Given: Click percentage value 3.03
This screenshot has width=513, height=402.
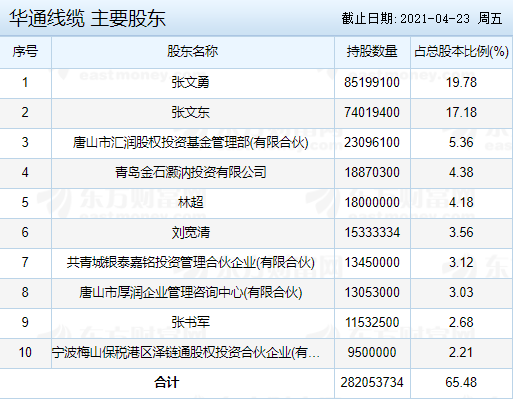Looking at the screenshot, I should coord(461,292).
